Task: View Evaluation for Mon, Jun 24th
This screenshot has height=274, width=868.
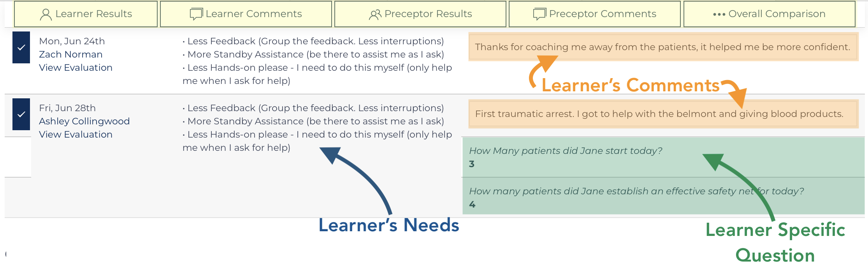Action: 76,68
